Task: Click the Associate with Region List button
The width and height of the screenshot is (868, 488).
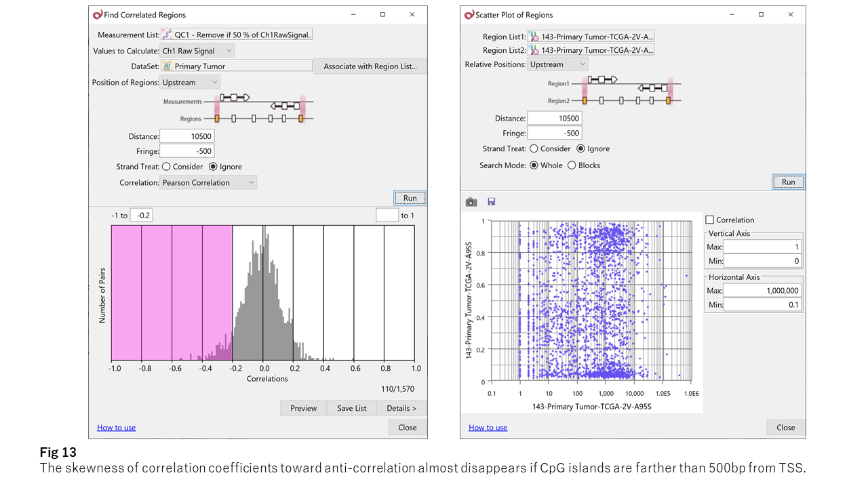Action: click(x=370, y=66)
